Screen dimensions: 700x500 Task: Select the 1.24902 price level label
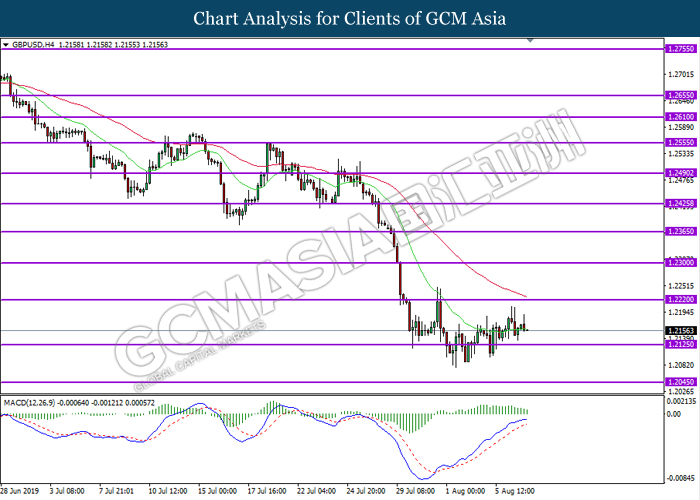coord(681,173)
